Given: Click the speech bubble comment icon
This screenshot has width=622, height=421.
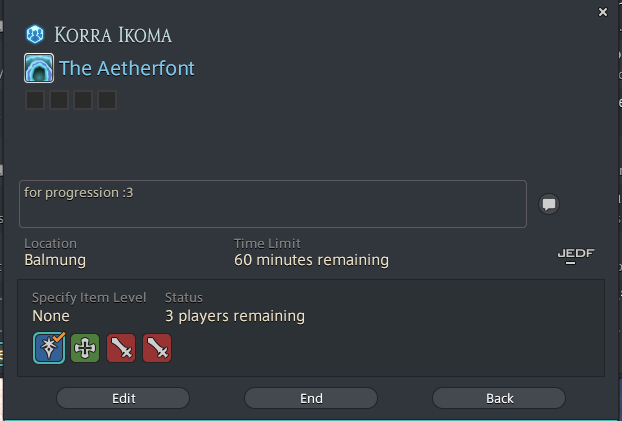Looking at the screenshot, I should point(549,204).
